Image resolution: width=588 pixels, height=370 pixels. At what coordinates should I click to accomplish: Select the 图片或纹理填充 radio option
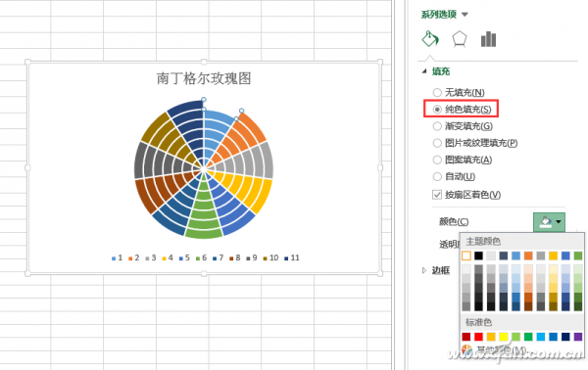pos(437,143)
